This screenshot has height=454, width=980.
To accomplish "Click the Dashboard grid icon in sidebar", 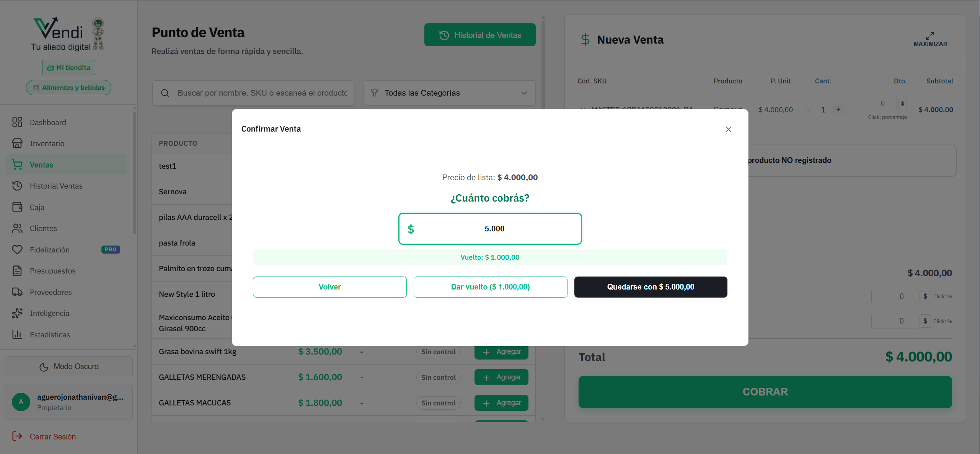I will [17, 122].
